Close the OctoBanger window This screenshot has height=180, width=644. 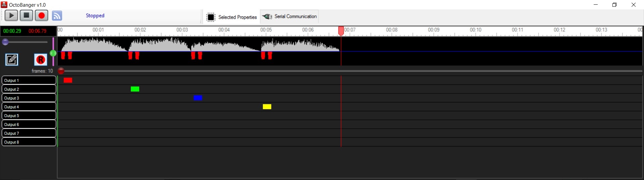pos(634,5)
